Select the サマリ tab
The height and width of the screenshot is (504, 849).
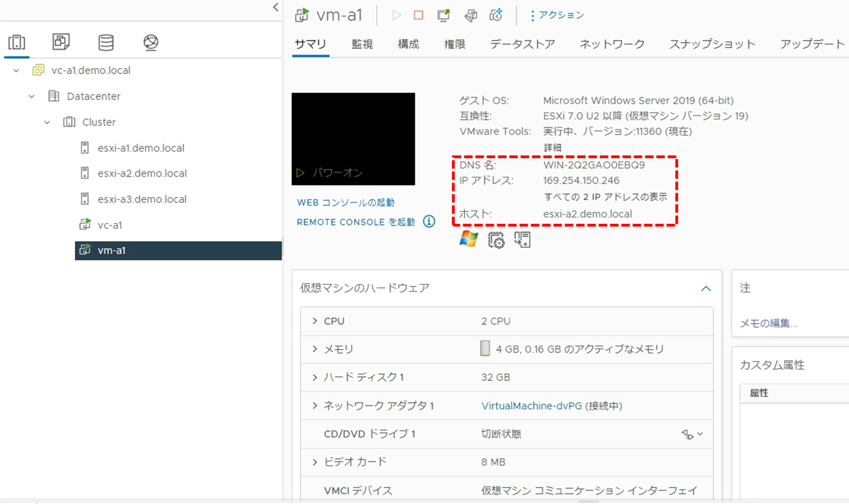pyautogui.click(x=311, y=44)
